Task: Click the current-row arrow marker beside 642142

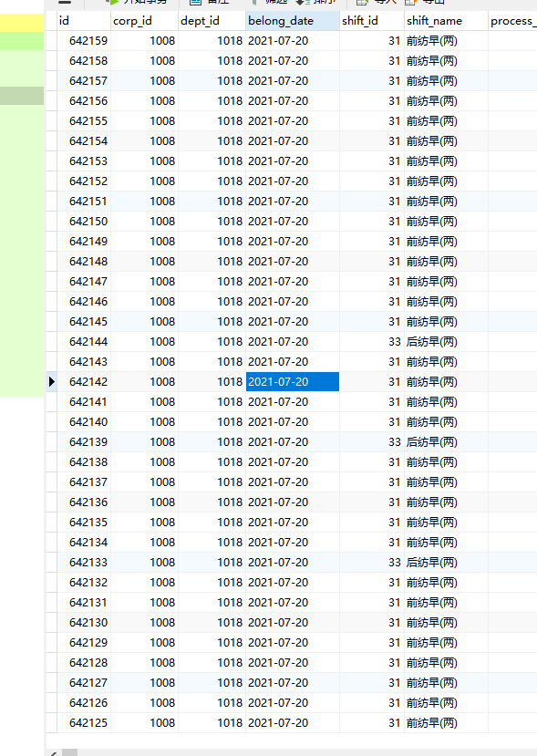Action: pyautogui.click(x=52, y=382)
